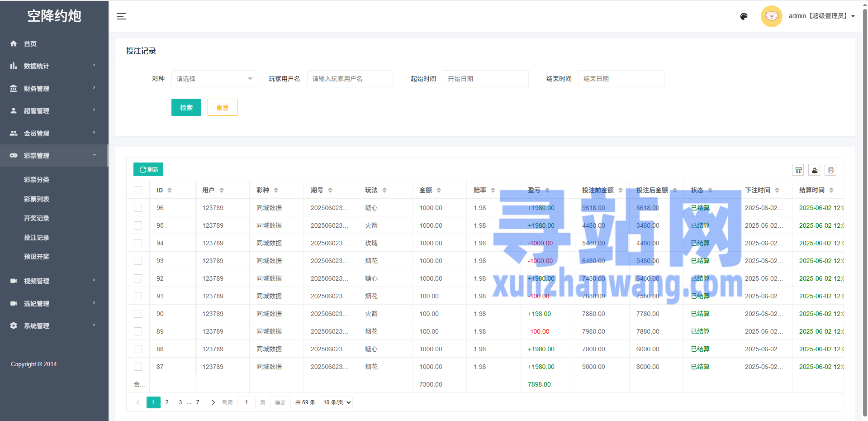Click the export table icon
868x421 pixels.
(x=815, y=170)
